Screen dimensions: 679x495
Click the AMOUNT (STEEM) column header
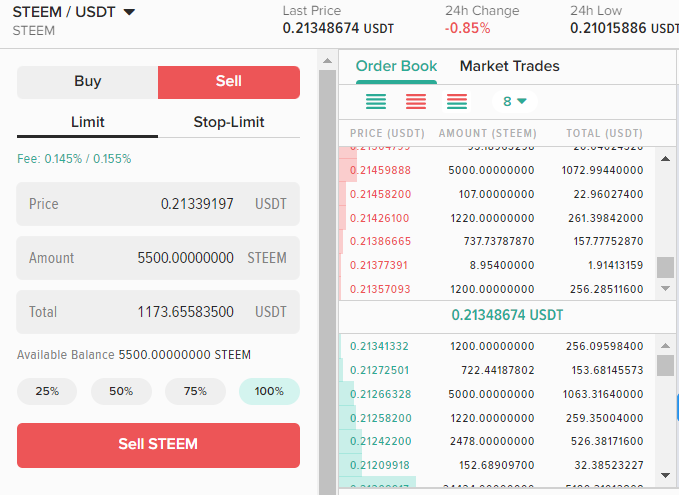coord(488,133)
